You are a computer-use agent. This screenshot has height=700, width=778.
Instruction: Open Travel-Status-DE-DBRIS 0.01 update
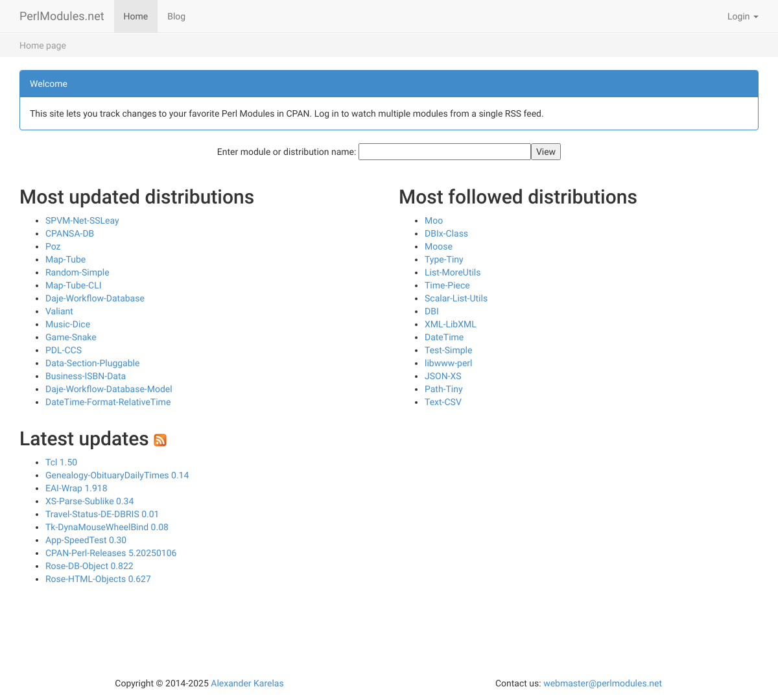coord(102,514)
